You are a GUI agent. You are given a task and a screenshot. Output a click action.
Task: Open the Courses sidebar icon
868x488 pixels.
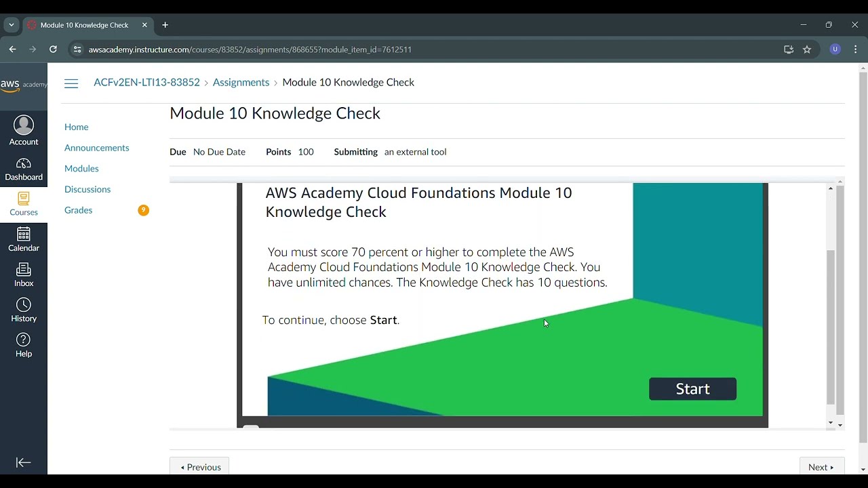pos(24,199)
